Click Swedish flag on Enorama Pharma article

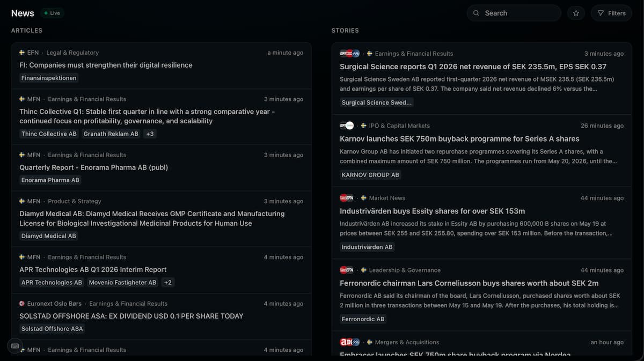[x=22, y=155]
